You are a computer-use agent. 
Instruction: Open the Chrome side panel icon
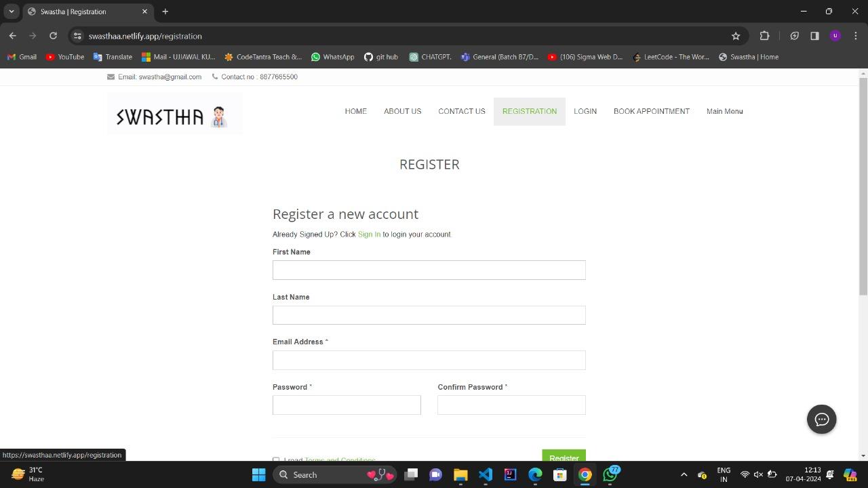point(814,36)
